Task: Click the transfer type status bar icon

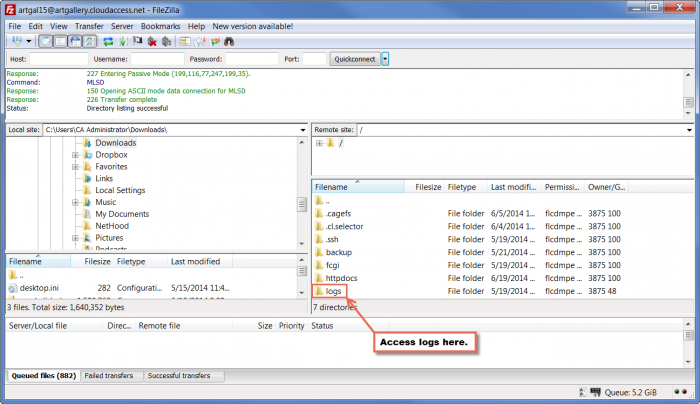Action: 582,392
